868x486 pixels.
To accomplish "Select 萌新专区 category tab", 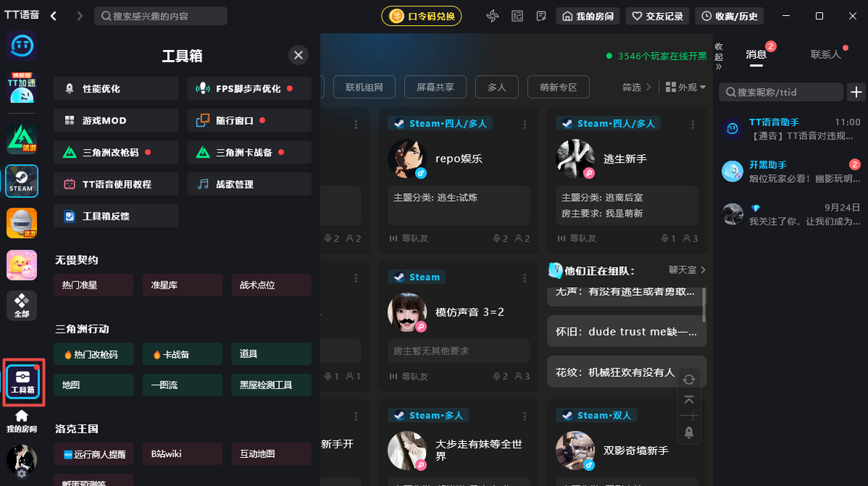I will pyautogui.click(x=558, y=87).
